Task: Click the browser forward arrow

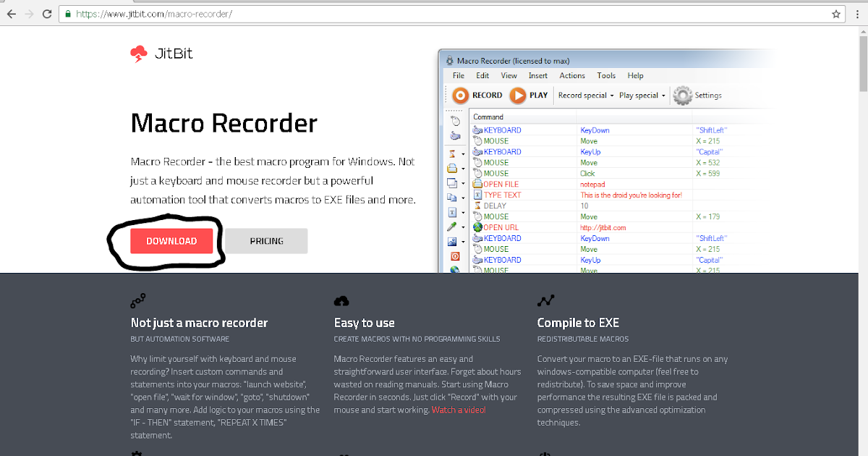Action: pyautogui.click(x=28, y=14)
